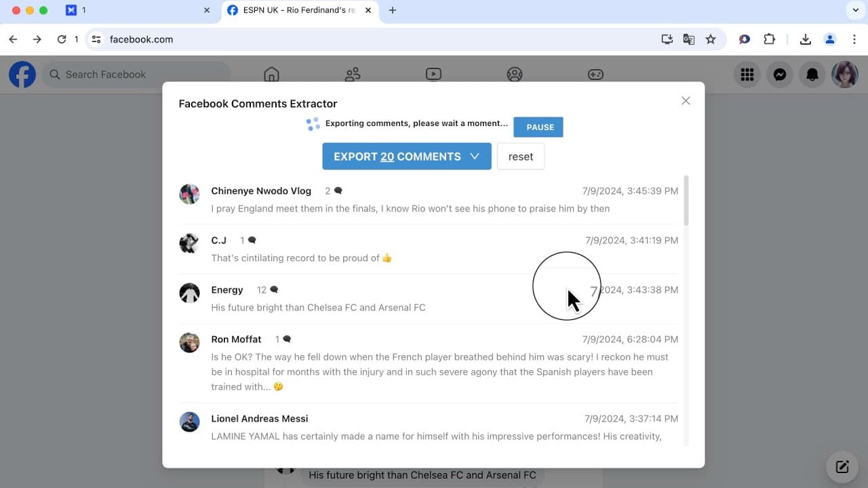Click Ron Moffat's profile avatar
The height and width of the screenshot is (488, 868).
pyautogui.click(x=189, y=342)
